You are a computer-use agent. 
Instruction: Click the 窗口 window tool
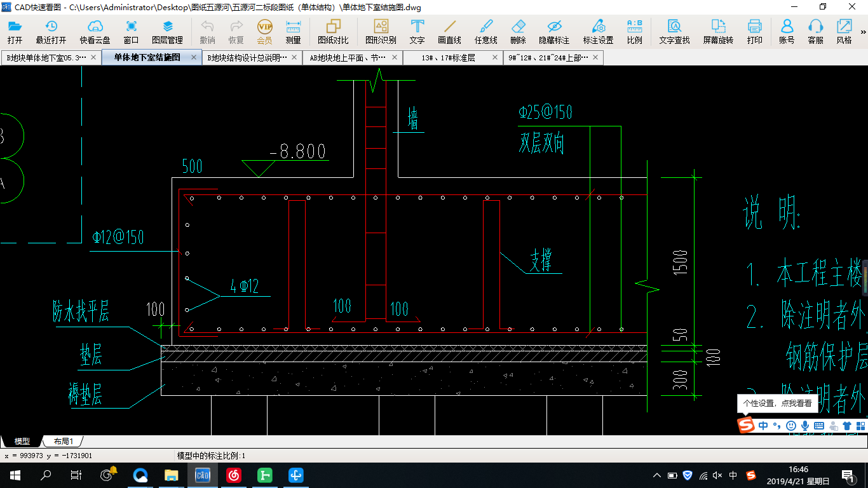pos(132,32)
